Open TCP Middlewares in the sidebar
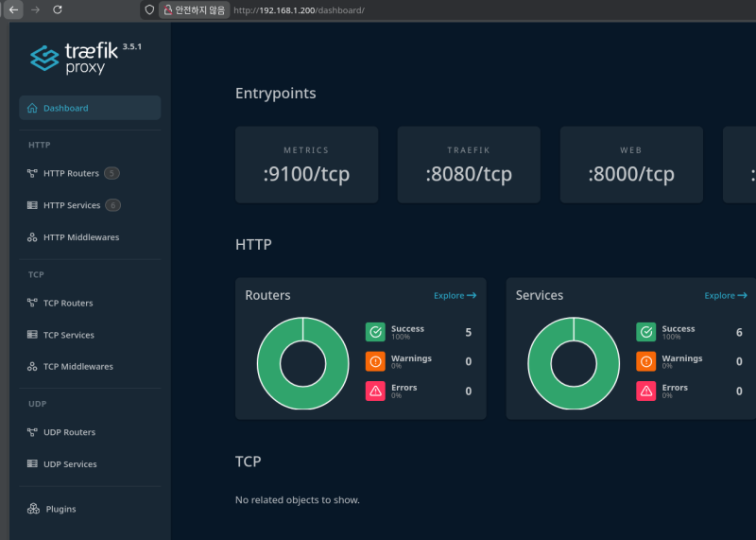This screenshot has height=540, width=756. (x=77, y=367)
